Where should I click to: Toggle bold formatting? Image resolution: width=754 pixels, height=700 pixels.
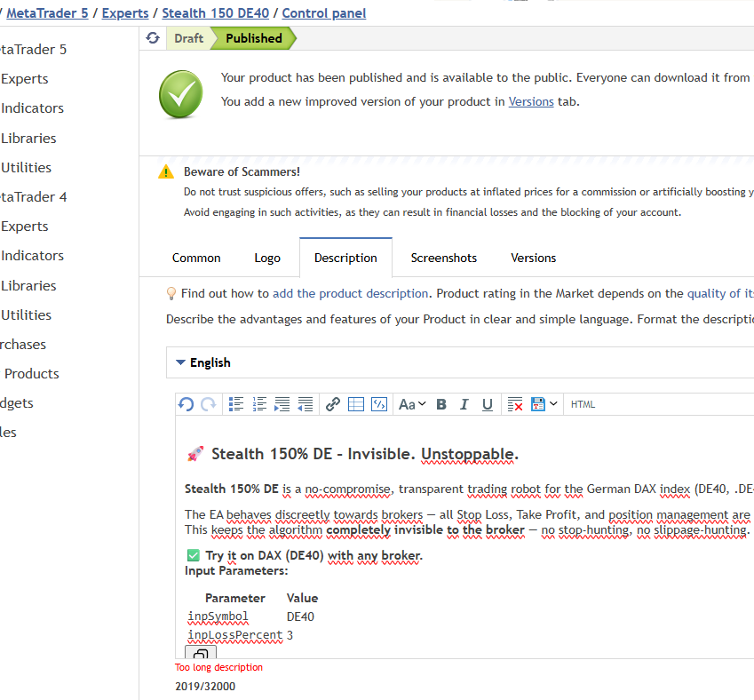441,404
